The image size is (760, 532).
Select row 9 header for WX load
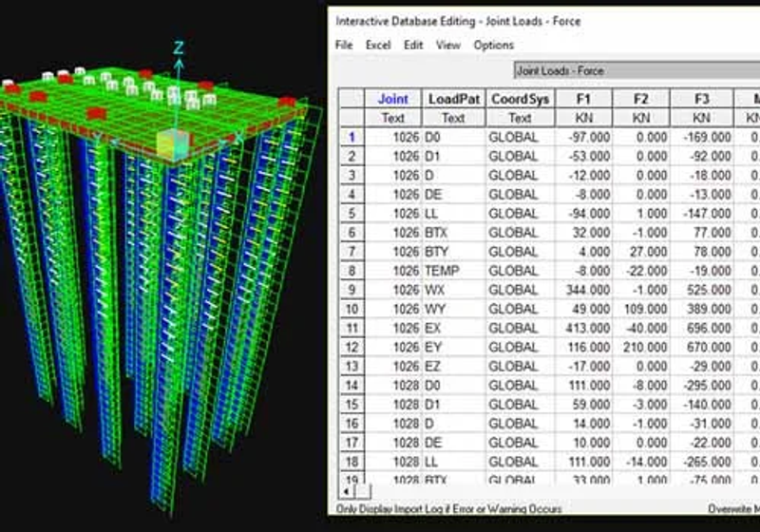tap(351, 290)
